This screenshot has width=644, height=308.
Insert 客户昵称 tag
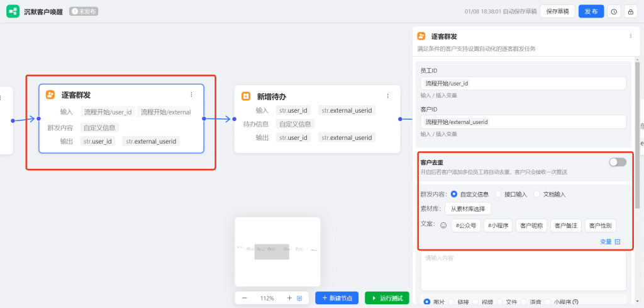pyautogui.click(x=531, y=225)
